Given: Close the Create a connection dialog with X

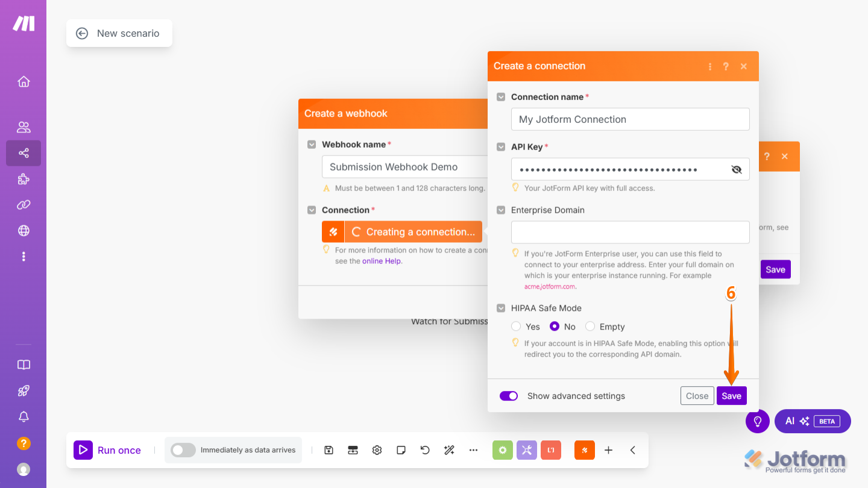Looking at the screenshot, I should 744,66.
